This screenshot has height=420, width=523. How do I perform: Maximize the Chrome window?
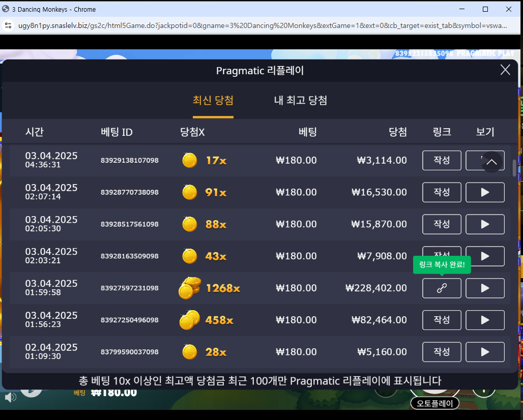tap(485, 9)
